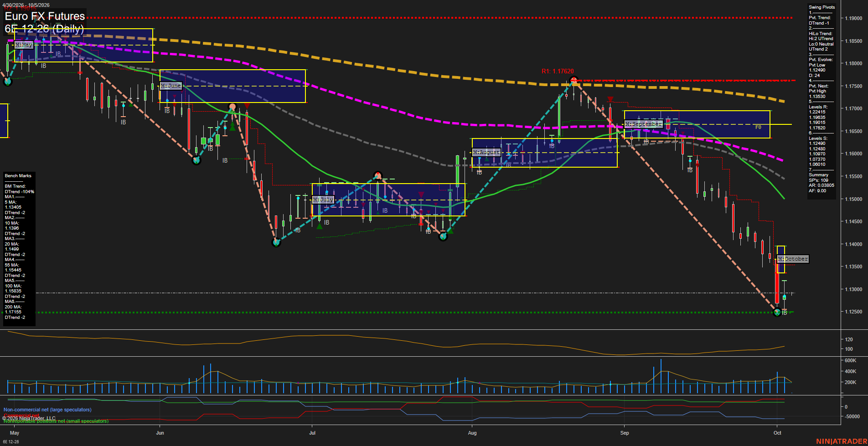Click the 6E 12-26 (Daily) subtitle
The image size is (868, 446).
pyautogui.click(x=44, y=29)
